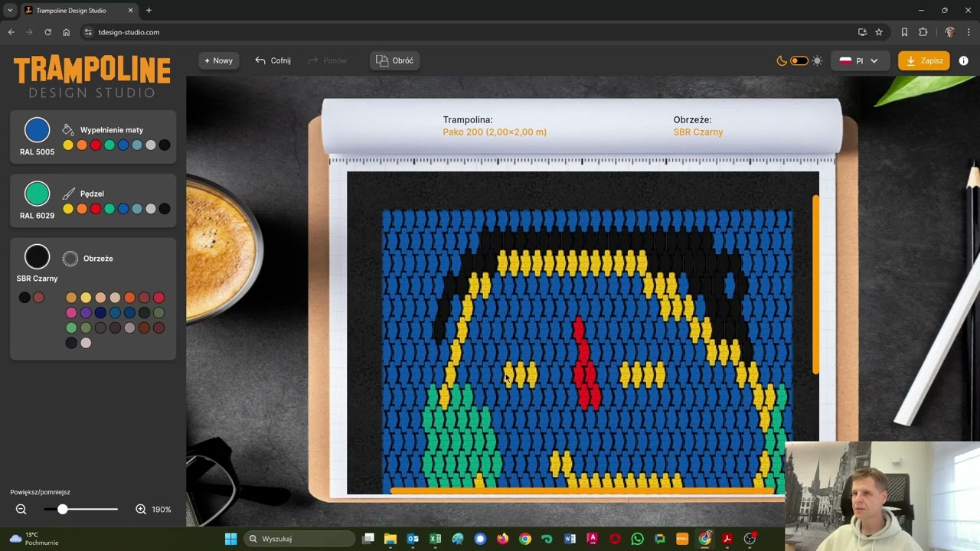
Task: Expand the browser tab search dropdown
Action: [x=10, y=11]
